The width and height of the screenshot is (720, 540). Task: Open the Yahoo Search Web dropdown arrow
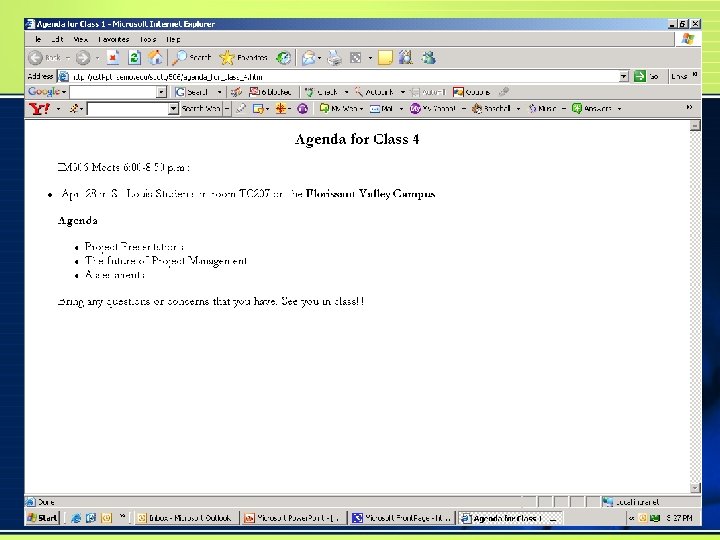click(227, 109)
